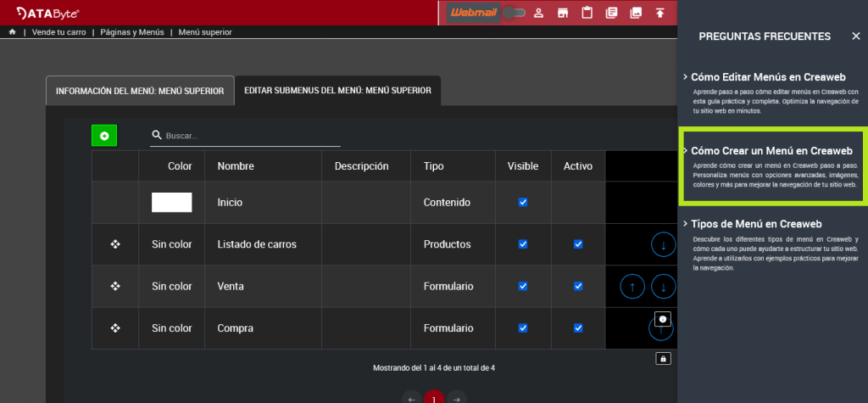Toggle Visible checkbox for Compra row

tap(523, 328)
